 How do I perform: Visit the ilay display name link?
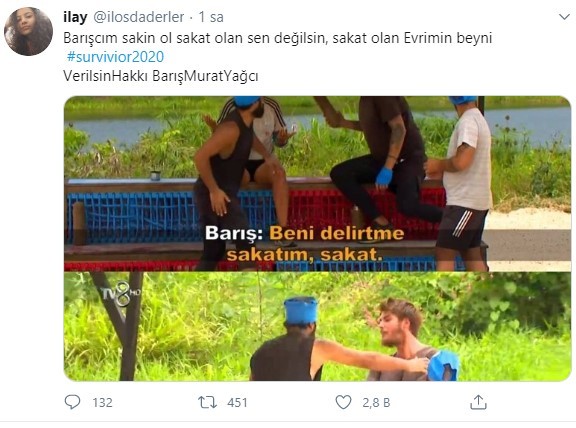[75, 17]
